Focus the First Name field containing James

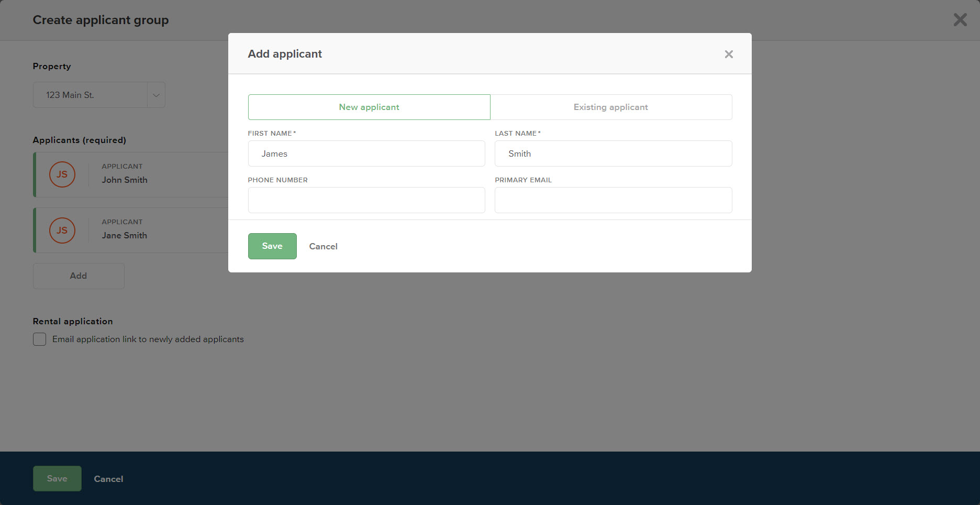pyautogui.click(x=366, y=153)
